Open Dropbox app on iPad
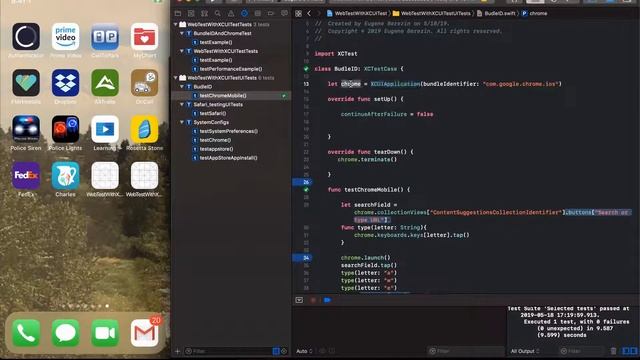640x360 pixels. (x=65, y=83)
